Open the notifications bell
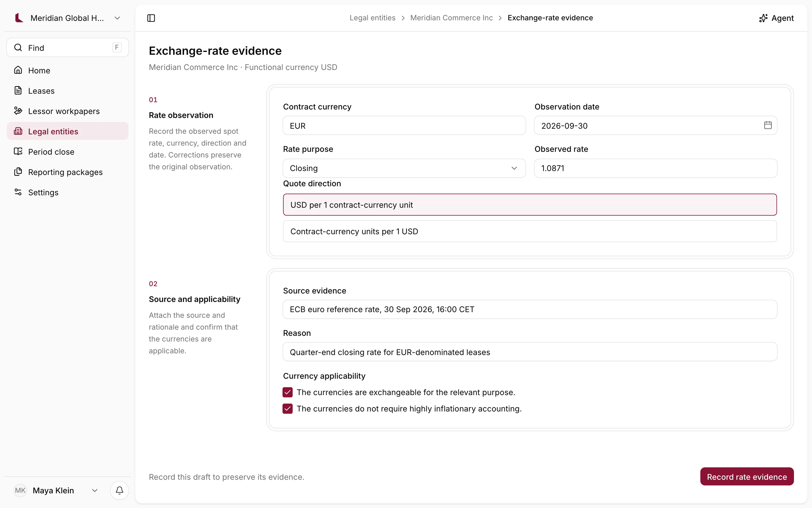812x508 pixels. (x=120, y=490)
